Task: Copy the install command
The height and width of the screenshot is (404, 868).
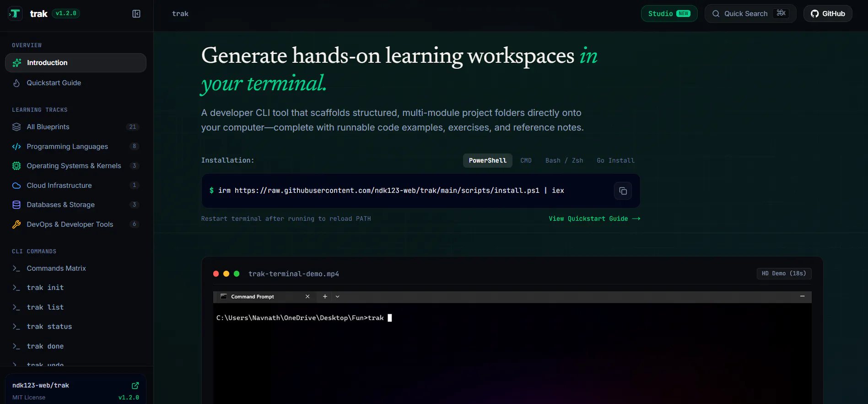Action: tap(623, 191)
